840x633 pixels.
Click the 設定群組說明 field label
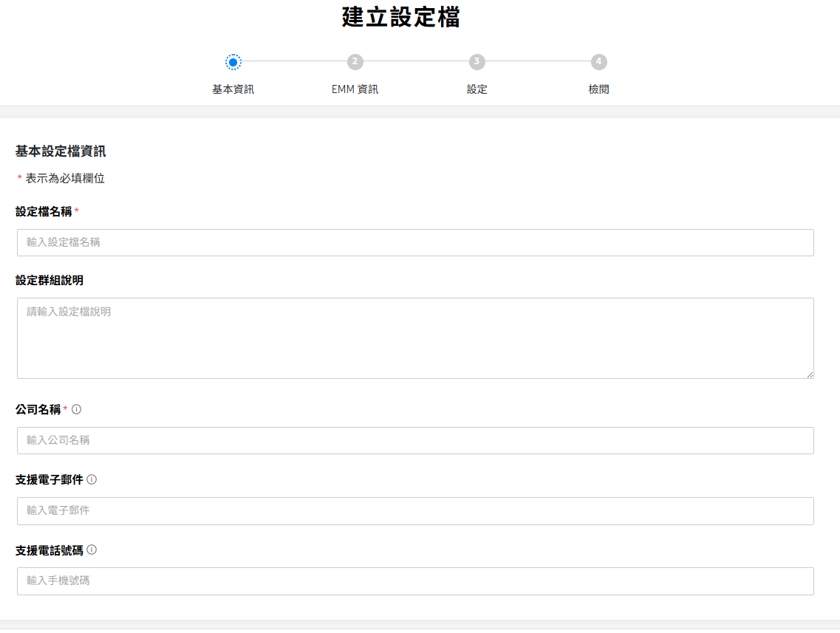(x=49, y=280)
